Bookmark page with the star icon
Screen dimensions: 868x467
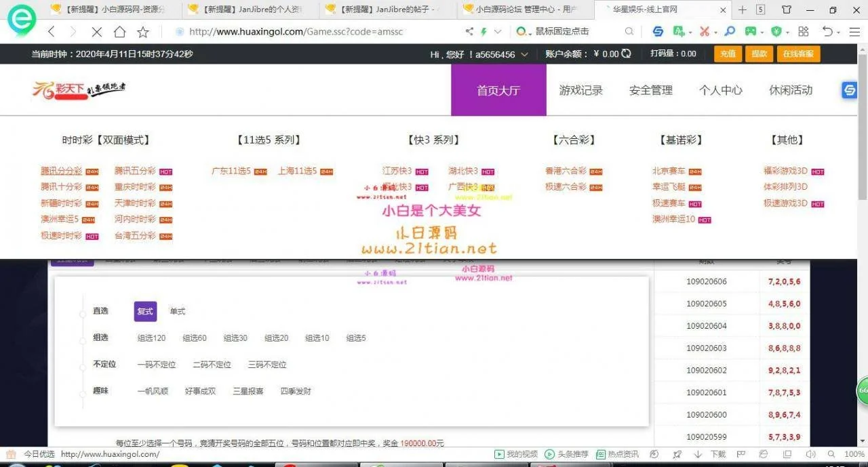coord(143,32)
